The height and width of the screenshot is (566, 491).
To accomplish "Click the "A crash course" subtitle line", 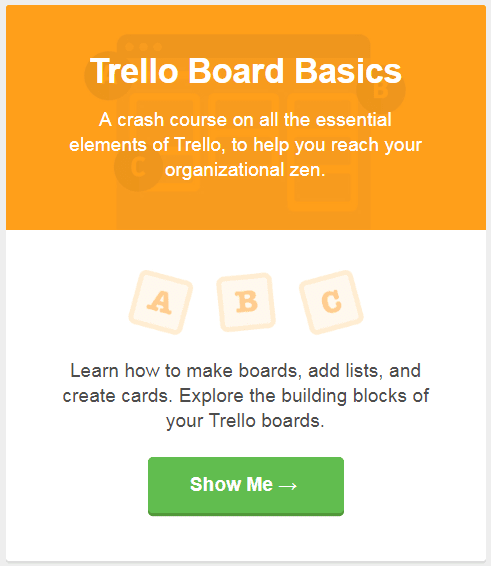I will (246, 120).
